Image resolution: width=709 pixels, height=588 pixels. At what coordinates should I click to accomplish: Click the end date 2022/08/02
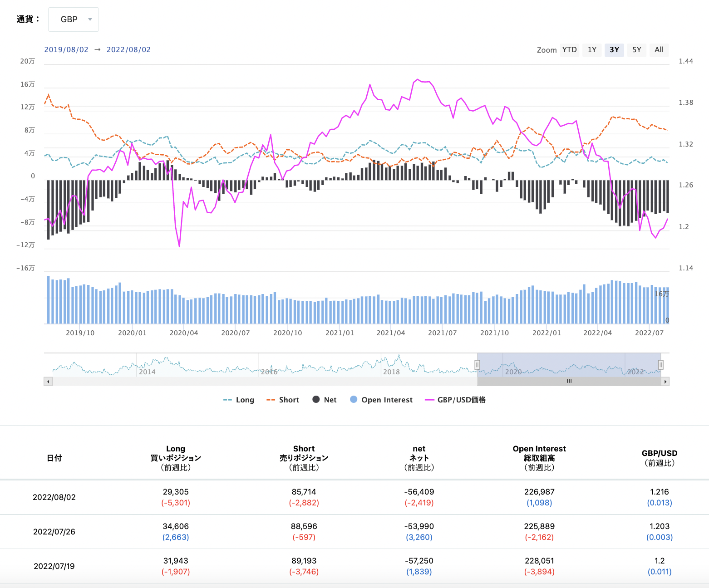(128, 50)
